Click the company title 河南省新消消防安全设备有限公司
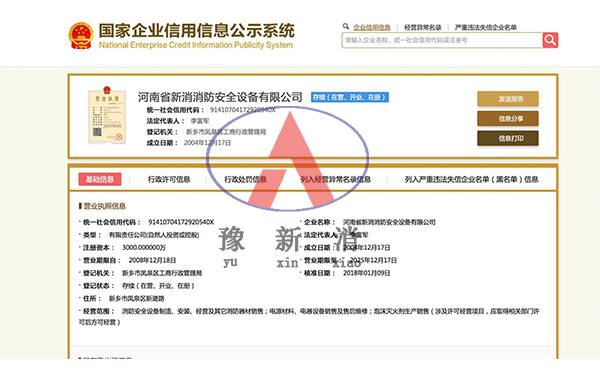 point(220,97)
